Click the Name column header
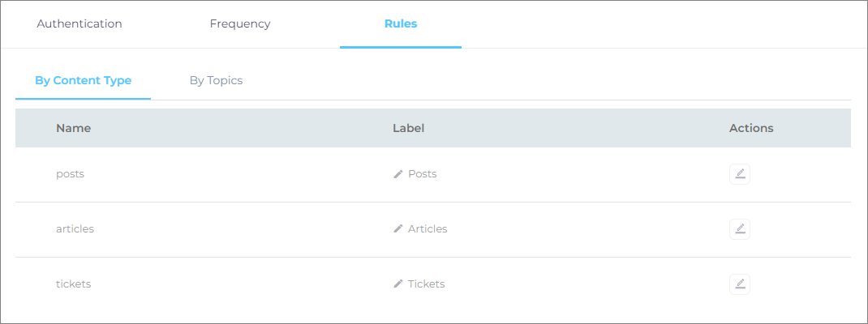 (73, 128)
